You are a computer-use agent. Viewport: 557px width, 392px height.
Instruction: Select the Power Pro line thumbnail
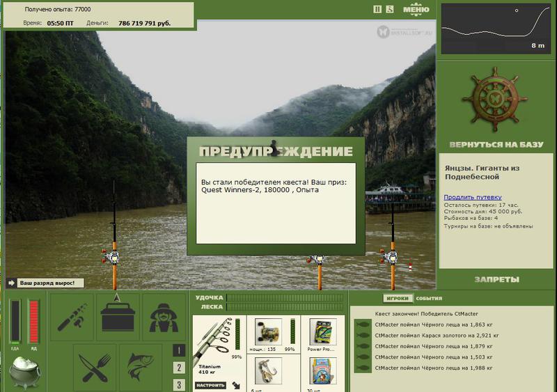pyautogui.click(x=322, y=331)
